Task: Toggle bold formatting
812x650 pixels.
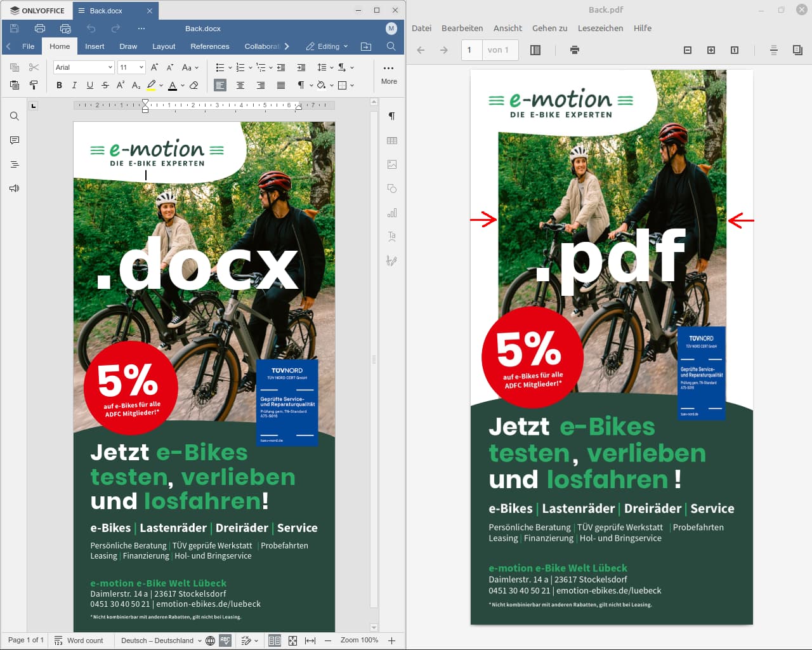Action: 59,85
